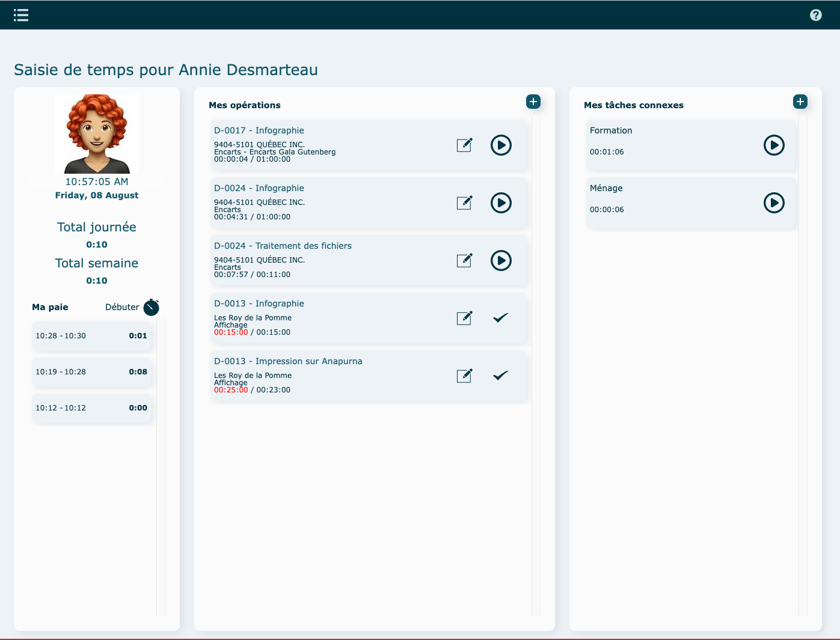
Task: Start D-0024 Traitement des fichiers timer
Action: pos(501,260)
